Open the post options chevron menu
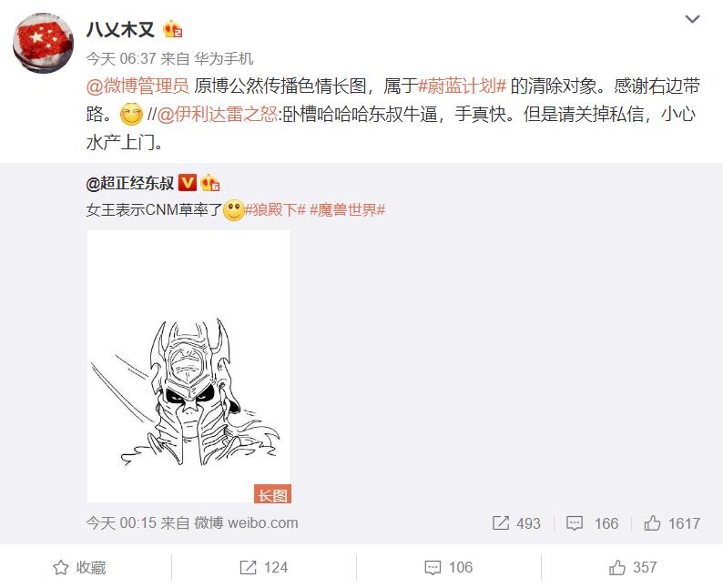Viewport: 723px width, 588px height. click(x=692, y=19)
